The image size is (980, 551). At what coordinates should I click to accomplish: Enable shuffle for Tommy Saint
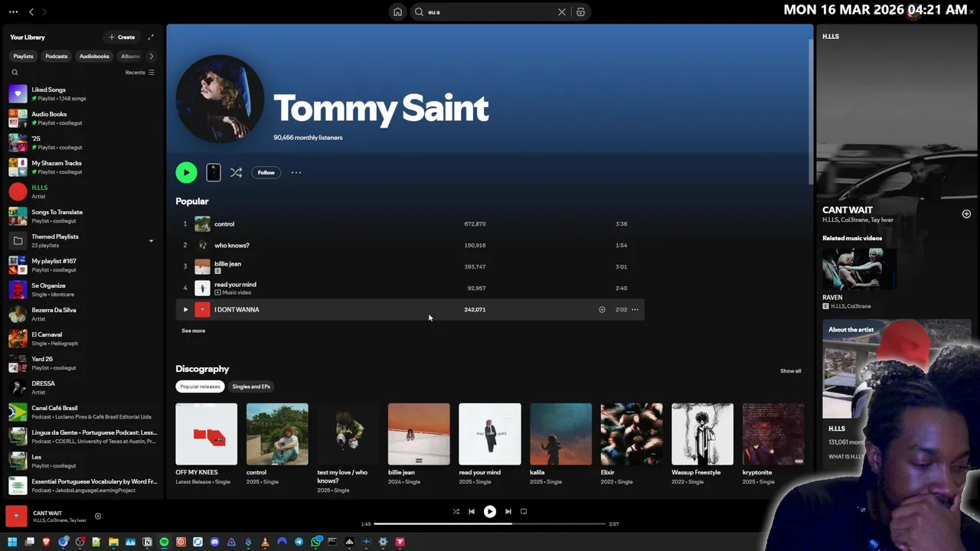[x=236, y=172]
